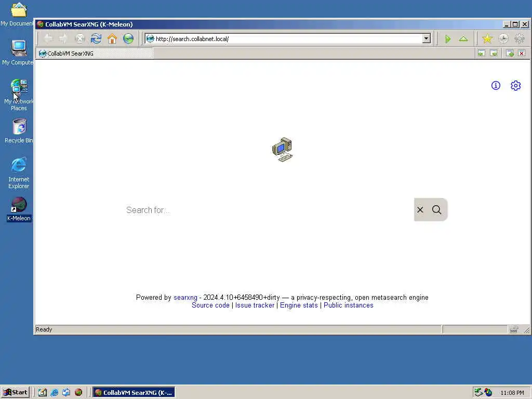Viewport: 532px width, 399px height.
Task: Click the green Go arrow button
Action: pos(448,39)
